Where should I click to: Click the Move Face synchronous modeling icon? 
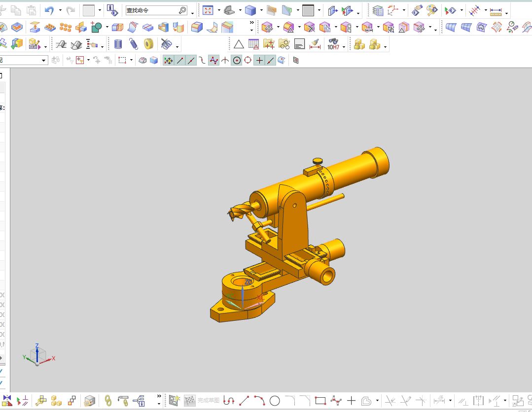click(267, 27)
